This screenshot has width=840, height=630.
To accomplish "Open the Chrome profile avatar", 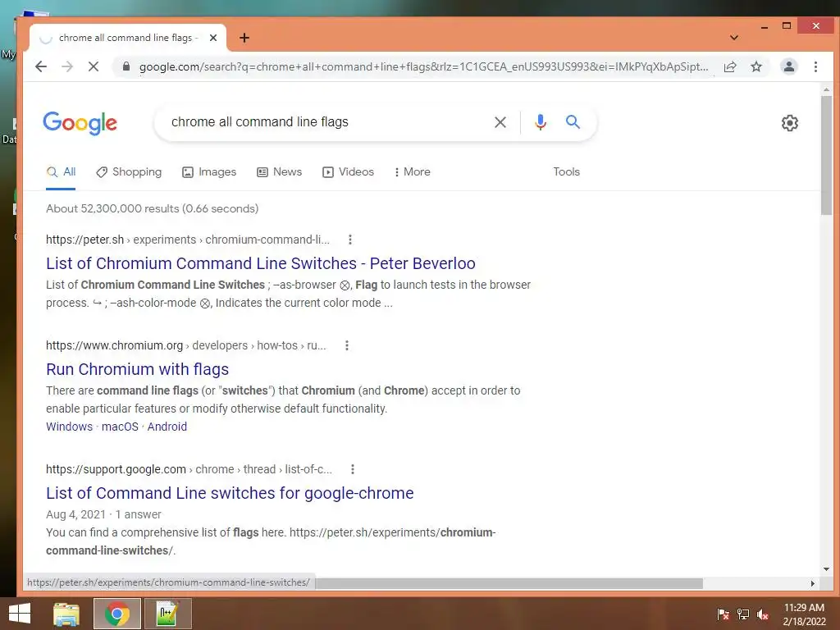I will tap(788, 66).
